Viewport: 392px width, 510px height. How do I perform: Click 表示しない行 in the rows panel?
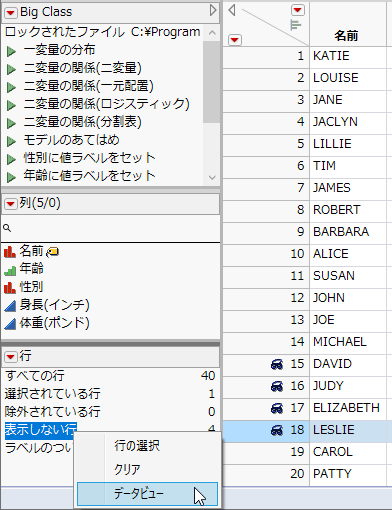tap(41, 430)
